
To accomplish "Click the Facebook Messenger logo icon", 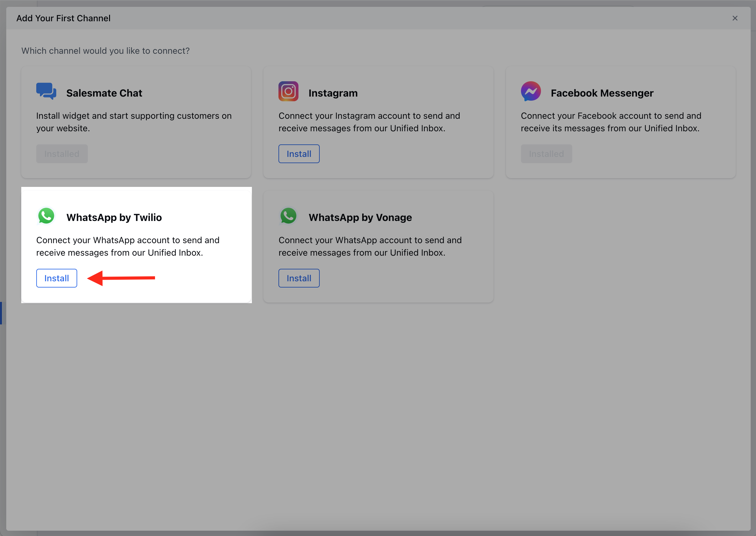I will pos(531,92).
